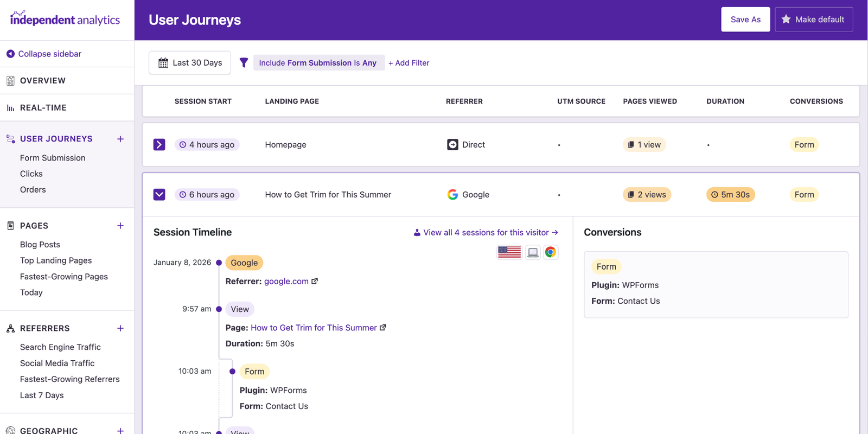Click the Form badge at 10:03 am
The height and width of the screenshot is (434, 868).
tap(254, 372)
